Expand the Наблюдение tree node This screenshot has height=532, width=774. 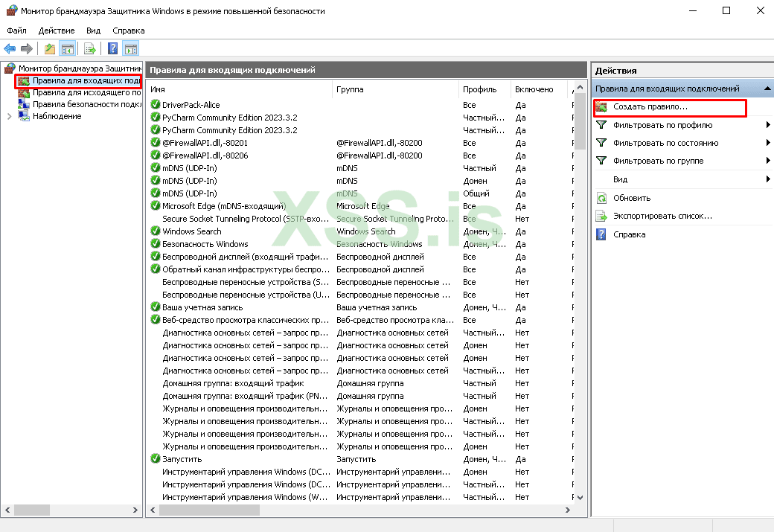coord(9,117)
